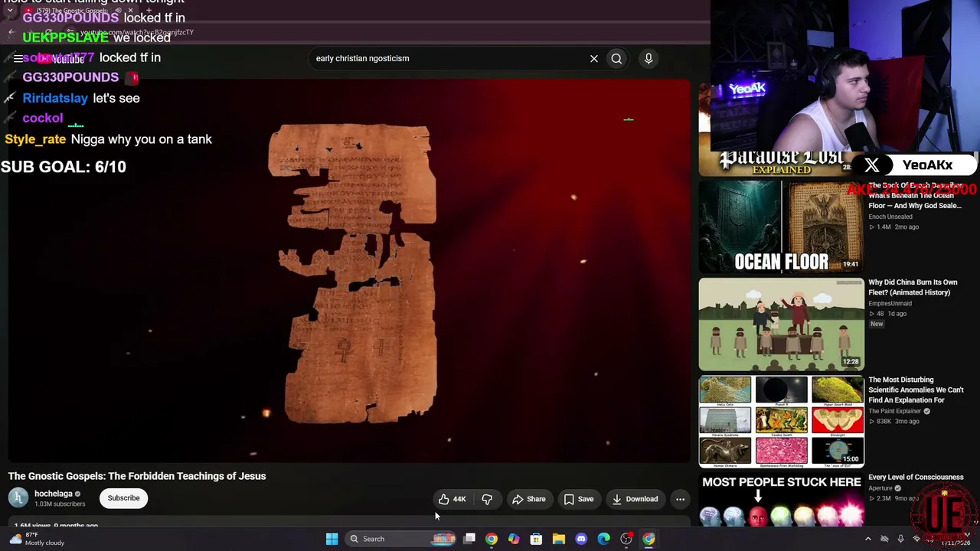
Task: Visit the EmpiresUnmaid channel
Action: coord(890,303)
